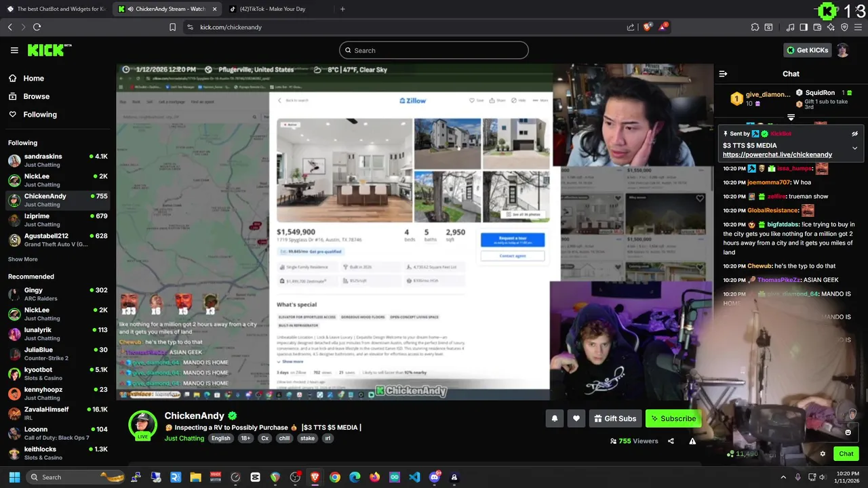The height and width of the screenshot is (488, 868).
Task: Open sandraskins channel in Following list
Action: pyautogui.click(x=58, y=161)
